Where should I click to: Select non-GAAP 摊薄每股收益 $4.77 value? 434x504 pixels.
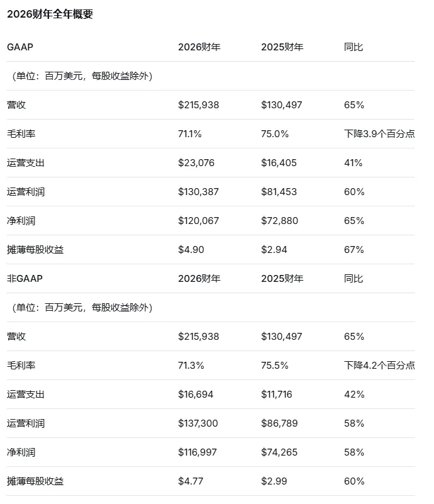pyautogui.click(x=191, y=481)
